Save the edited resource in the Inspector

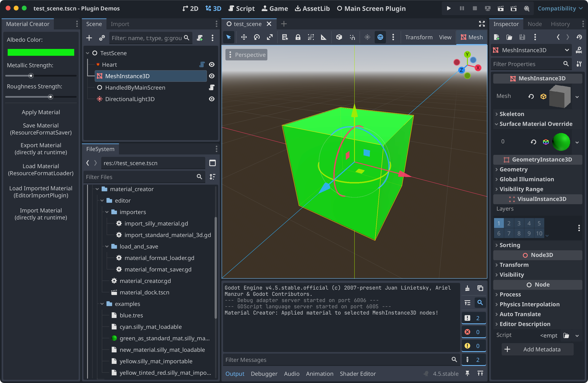pos(522,37)
